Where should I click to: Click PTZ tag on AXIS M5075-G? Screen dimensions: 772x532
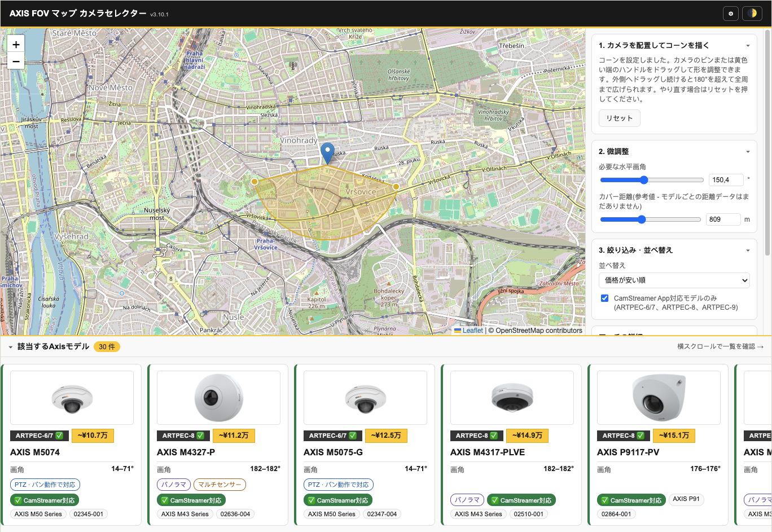tap(339, 485)
